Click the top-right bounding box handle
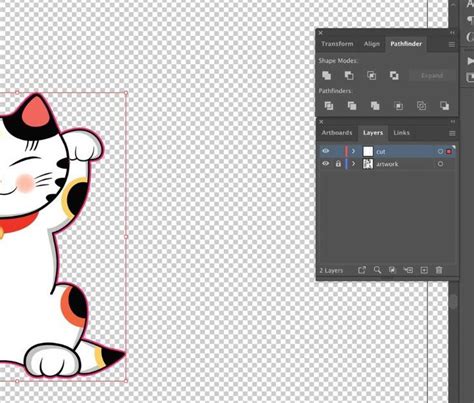Viewport: 474px width, 403px height. 126,93
